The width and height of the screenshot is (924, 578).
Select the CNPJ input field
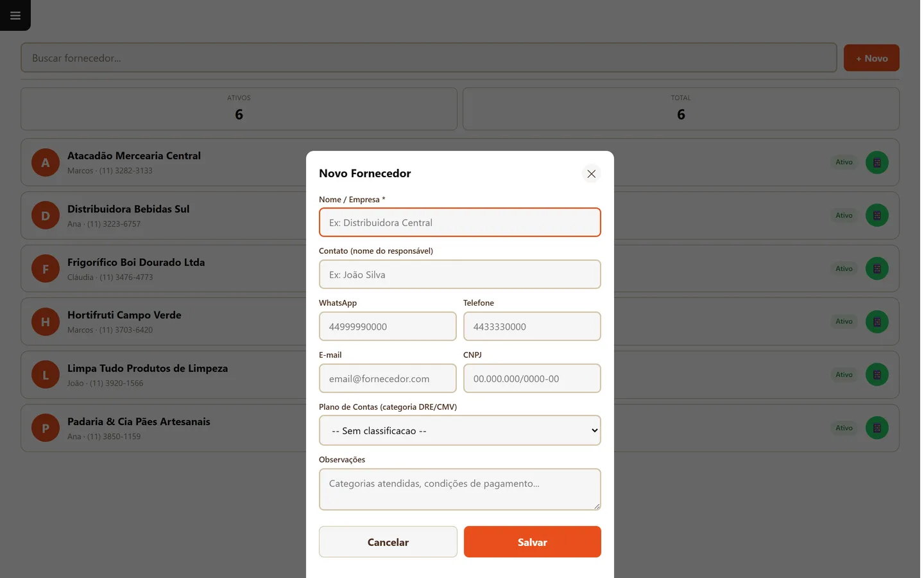click(x=532, y=378)
